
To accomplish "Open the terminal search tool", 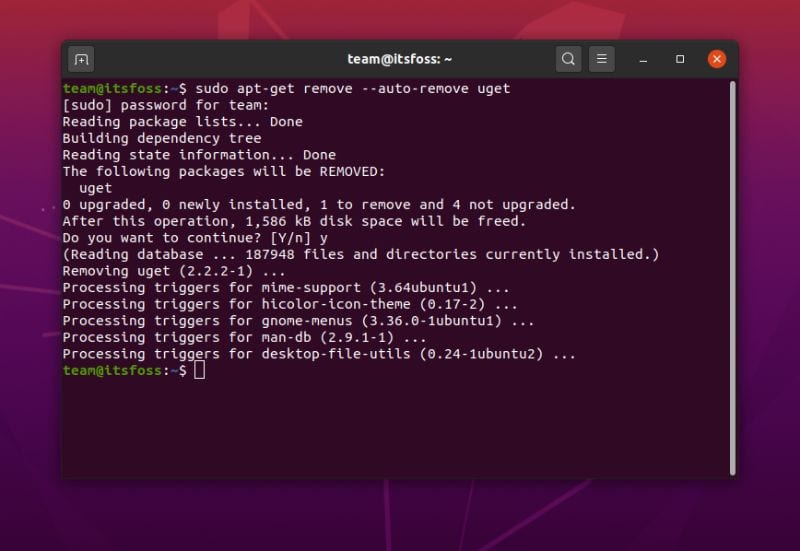I will pyautogui.click(x=568, y=59).
